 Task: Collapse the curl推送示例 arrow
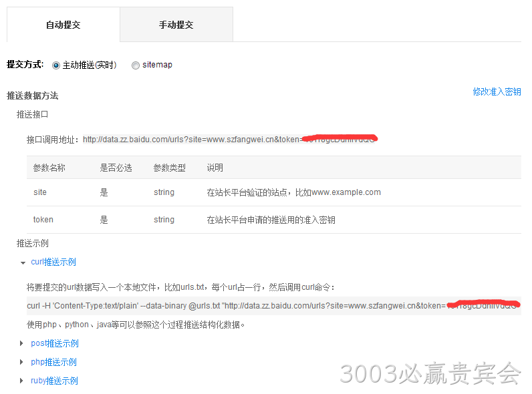(x=23, y=263)
